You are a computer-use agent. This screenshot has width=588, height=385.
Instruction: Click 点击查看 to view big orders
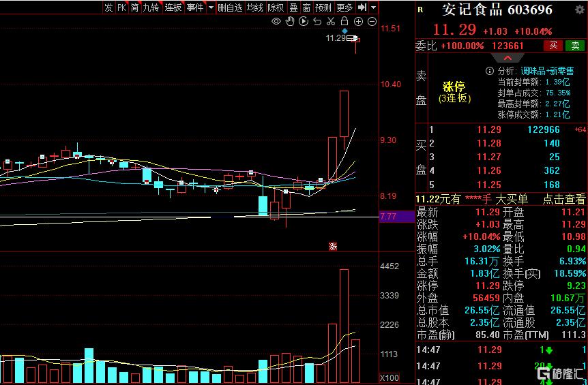click(564, 199)
